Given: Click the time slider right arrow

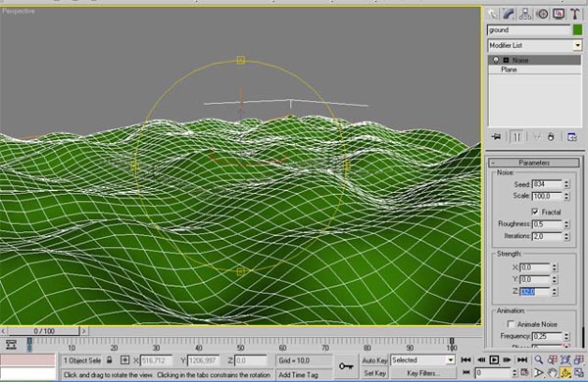Looking at the screenshot, I should click(x=84, y=331).
